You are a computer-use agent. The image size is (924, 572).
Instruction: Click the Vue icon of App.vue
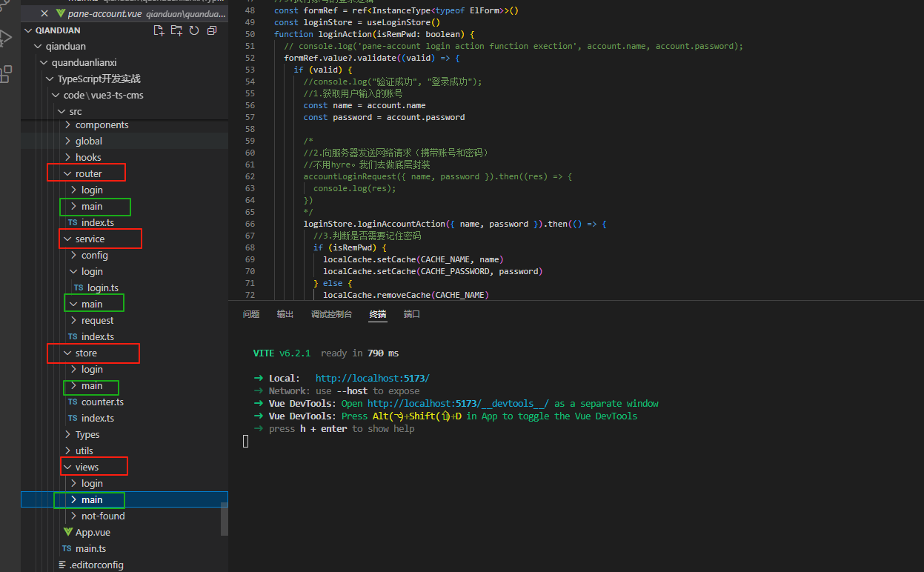tap(68, 532)
